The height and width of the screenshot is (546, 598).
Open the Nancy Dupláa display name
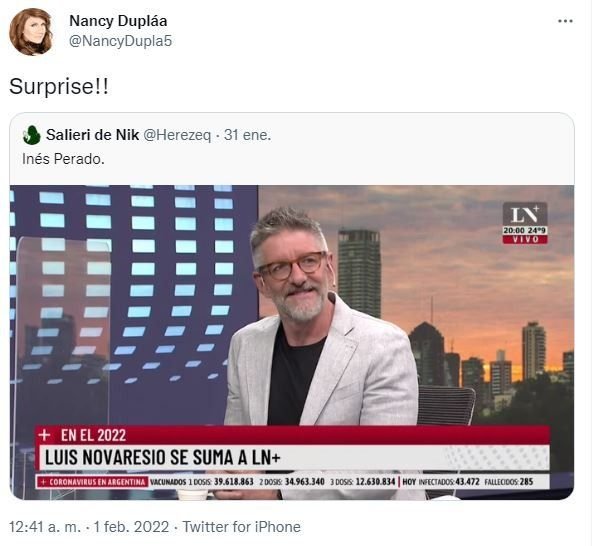coord(118,21)
